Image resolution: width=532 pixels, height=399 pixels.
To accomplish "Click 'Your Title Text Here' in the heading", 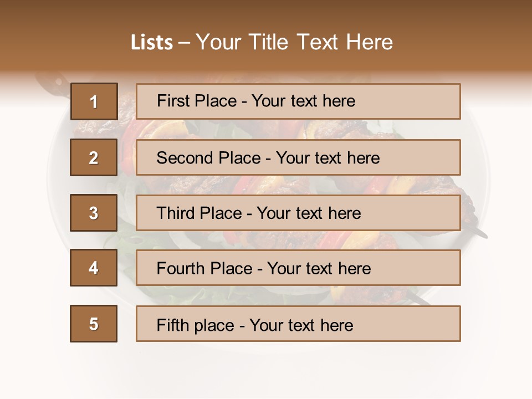I will point(294,42).
